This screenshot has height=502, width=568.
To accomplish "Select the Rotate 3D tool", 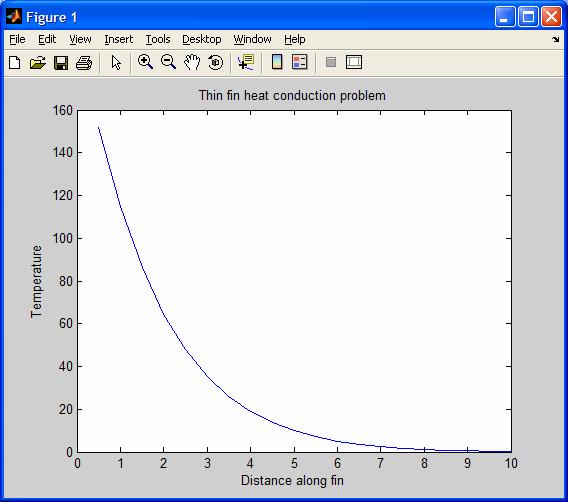I will [x=216, y=62].
